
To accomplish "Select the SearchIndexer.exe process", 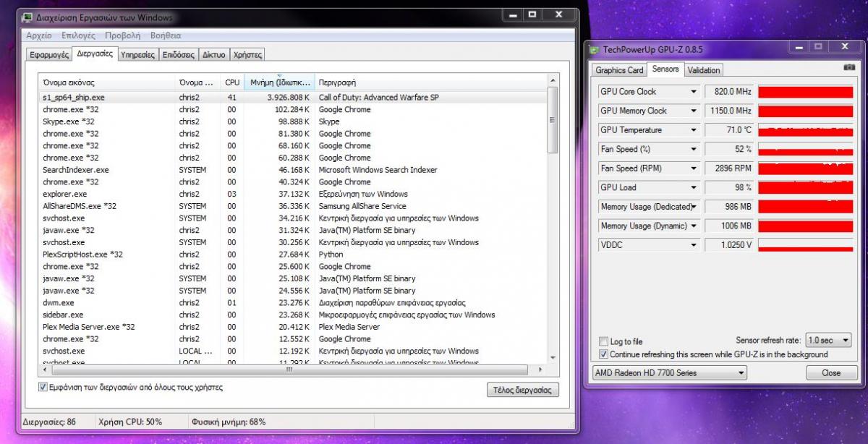I will point(293,170).
